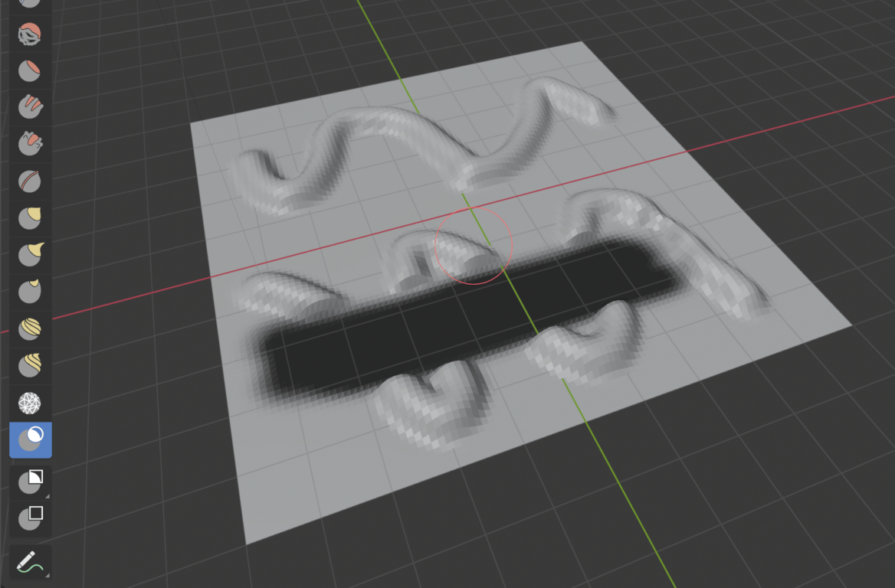Screen dimensions: 895x588
Task: Select the Box Hide tool
Action: [30, 518]
